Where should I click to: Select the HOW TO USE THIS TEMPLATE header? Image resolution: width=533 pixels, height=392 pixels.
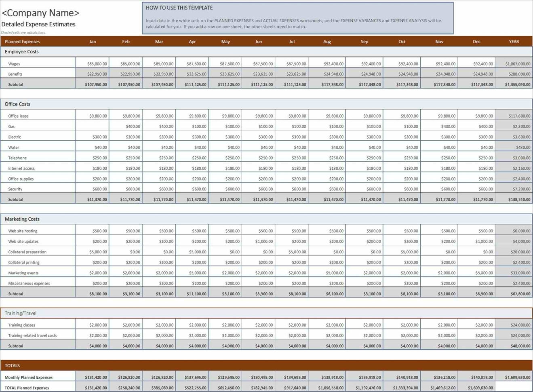coord(179,7)
